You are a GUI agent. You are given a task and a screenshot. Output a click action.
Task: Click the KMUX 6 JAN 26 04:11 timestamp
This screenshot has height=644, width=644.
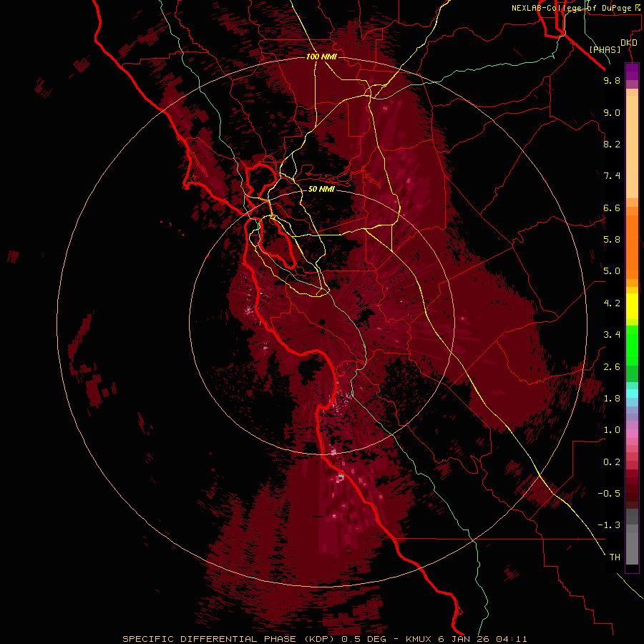pyautogui.click(x=466, y=639)
